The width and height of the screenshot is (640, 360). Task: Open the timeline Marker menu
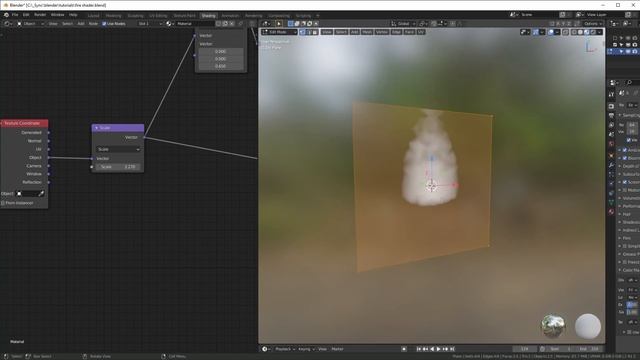338,349
